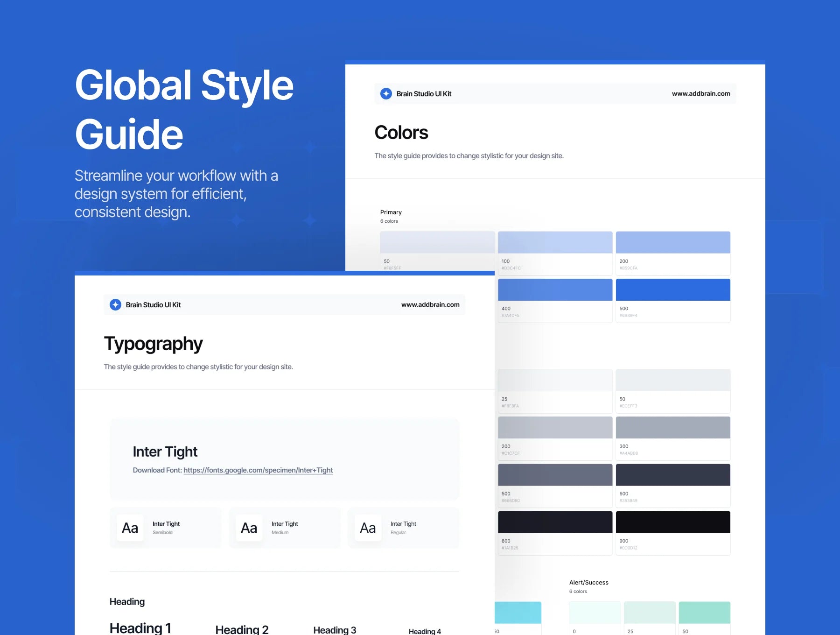840x635 pixels.
Task: Select the gray 900 color swatch
Action: tap(673, 522)
